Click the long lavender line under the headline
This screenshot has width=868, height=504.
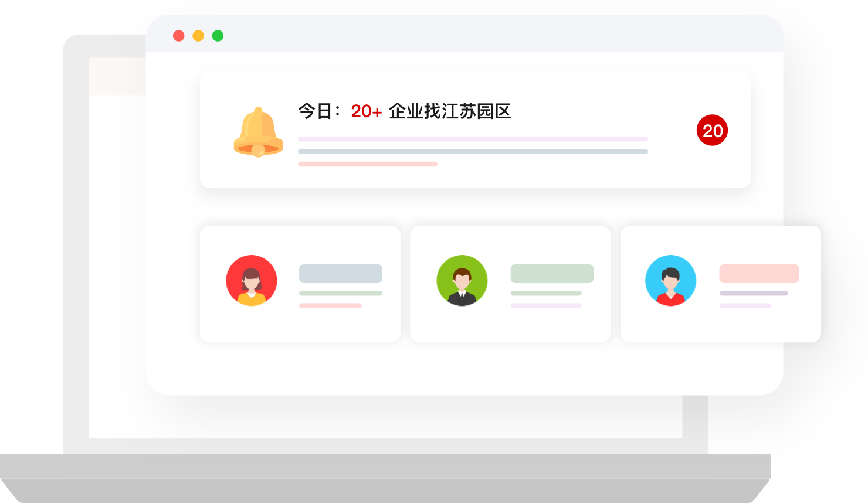click(x=473, y=139)
